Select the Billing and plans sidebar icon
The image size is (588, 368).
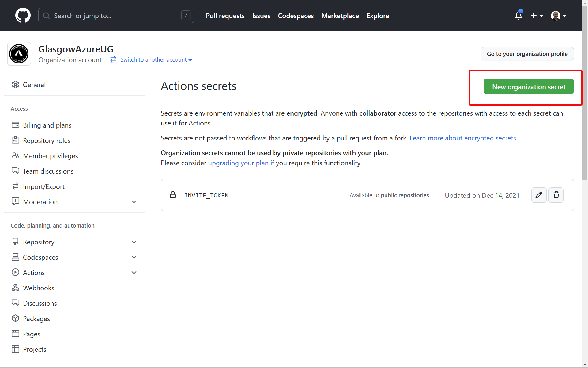point(15,125)
